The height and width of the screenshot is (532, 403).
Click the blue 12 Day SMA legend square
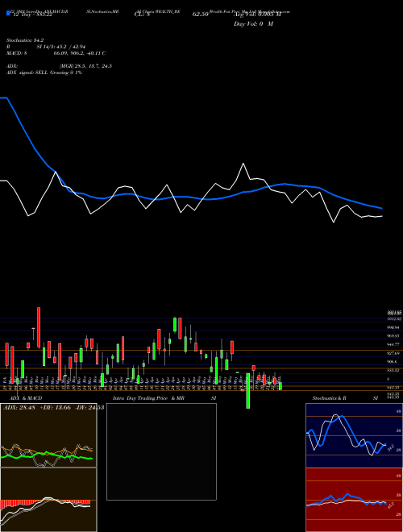[8, 14]
